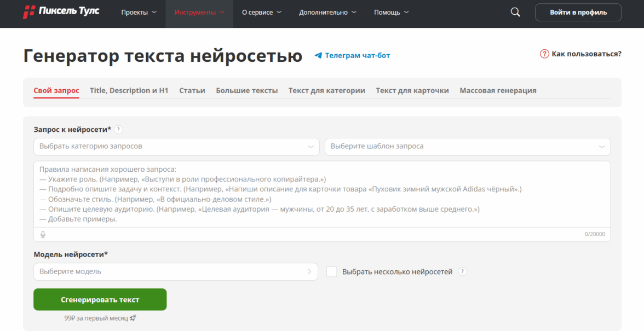The height and width of the screenshot is (331, 644).
Task: Focus the neural network query text area
Action: click(x=321, y=194)
